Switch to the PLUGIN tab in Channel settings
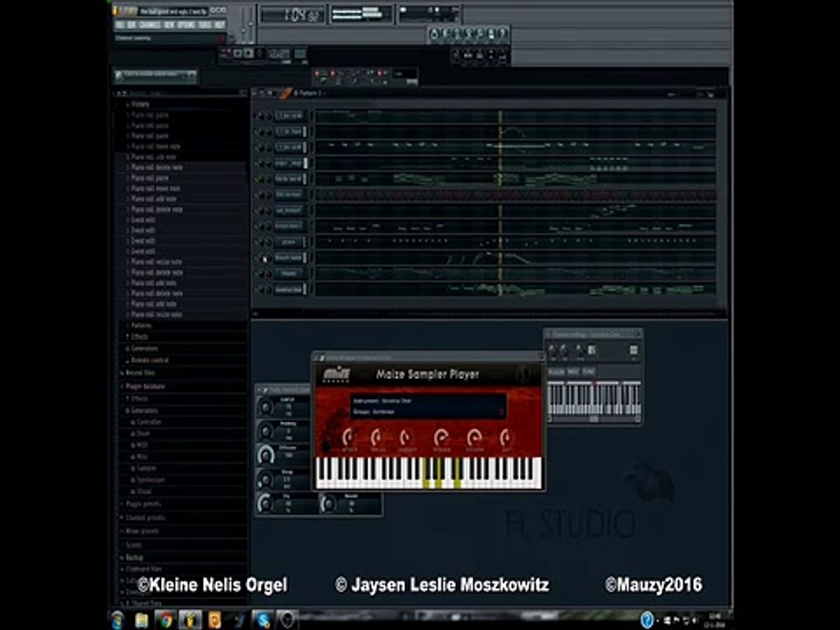The image size is (840, 630). click(556, 371)
